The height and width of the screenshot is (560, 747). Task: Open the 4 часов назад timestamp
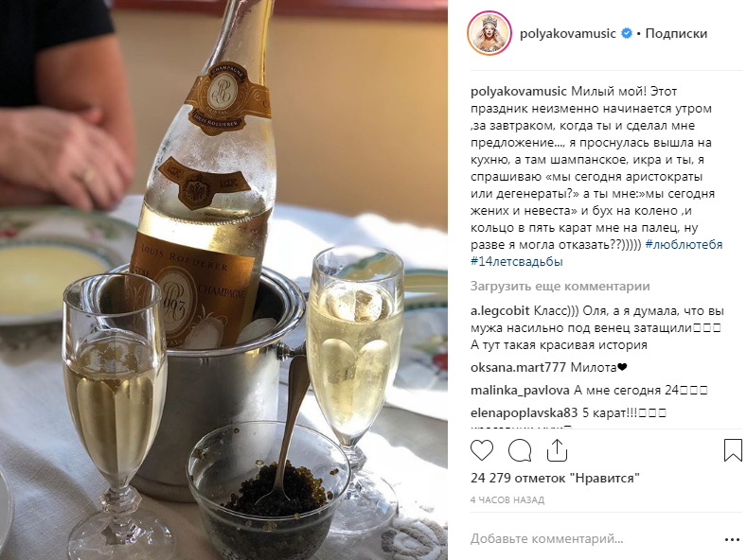(507, 500)
